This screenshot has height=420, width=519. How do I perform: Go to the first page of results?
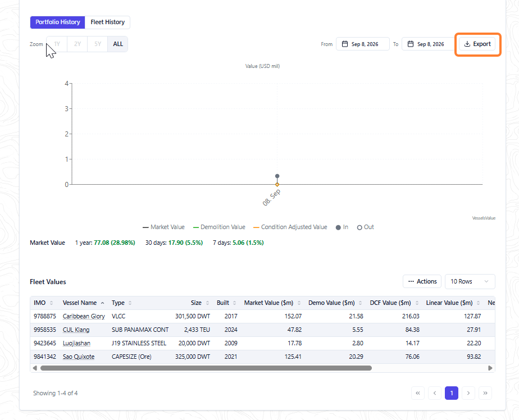pos(418,393)
